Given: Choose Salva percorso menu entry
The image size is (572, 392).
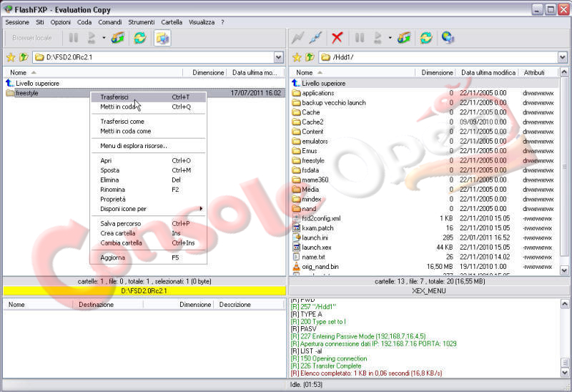Looking at the screenshot, I should tap(149, 223).
